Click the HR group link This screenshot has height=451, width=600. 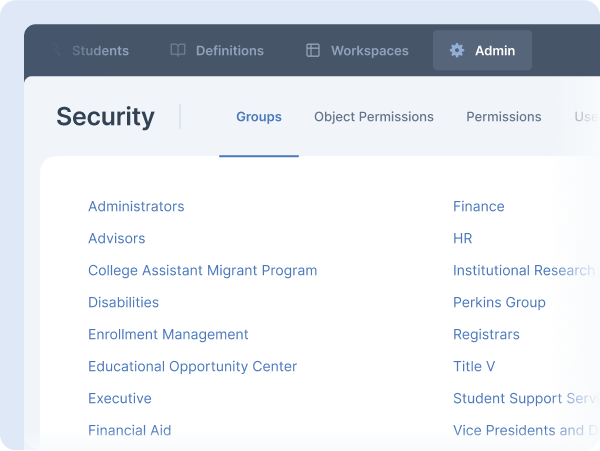click(462, 238)
